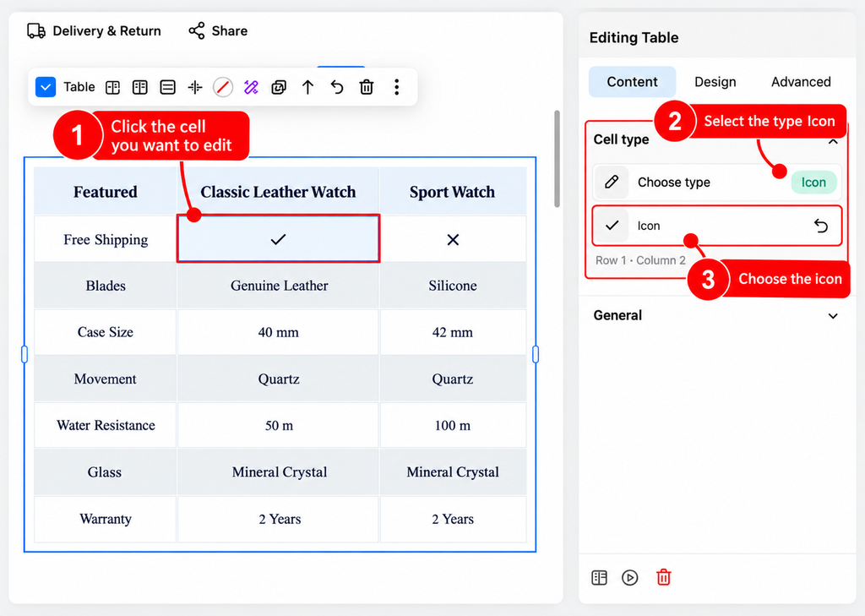Click the pencil icon beside Choose type
The height and width of the screenshot is (616, 865).
pyautogui.click(x=612, y=183)
